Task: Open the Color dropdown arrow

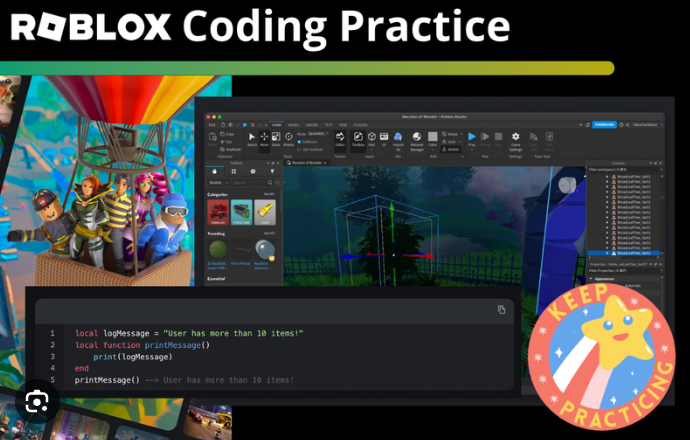Action: [x=433, y=150]
